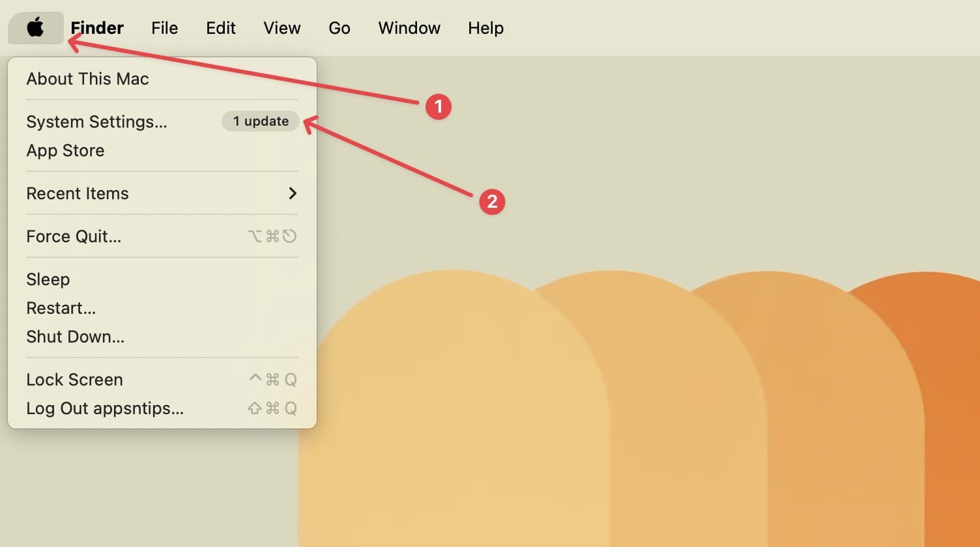This screenshot has height=547, width=980.
Task: Open the Edit menu
Action: tap(221, 28)
